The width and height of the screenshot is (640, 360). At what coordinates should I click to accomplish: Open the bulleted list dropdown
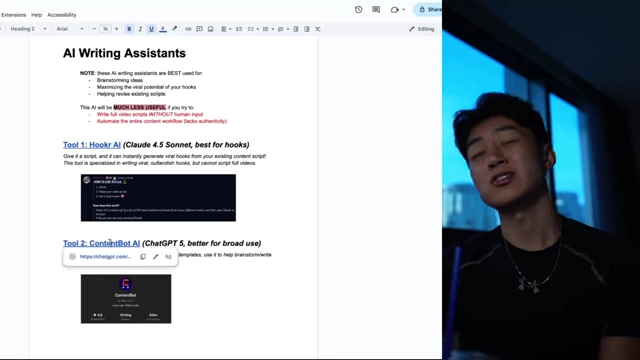[268, 29]
